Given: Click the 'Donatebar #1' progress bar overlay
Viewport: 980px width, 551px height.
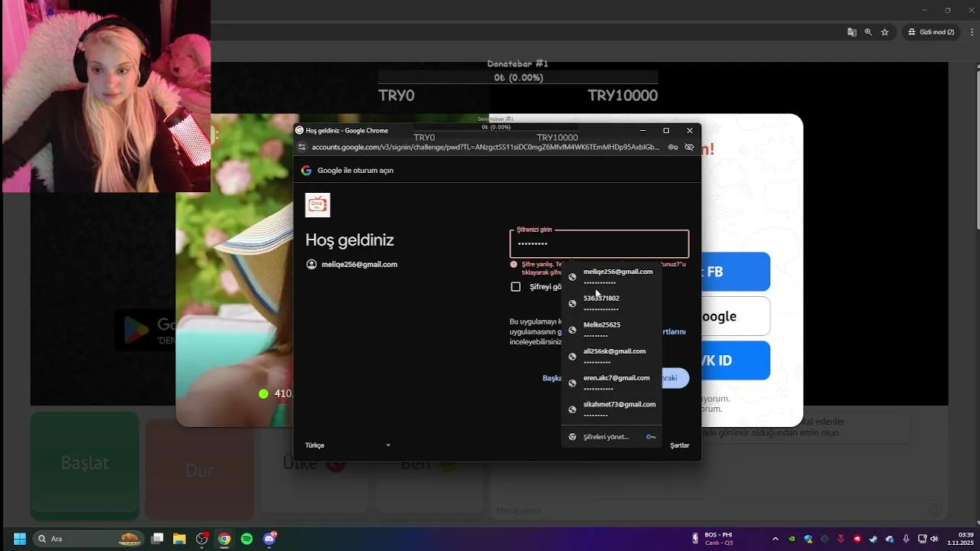Looking at the screenshot, I should click(518, 77).
